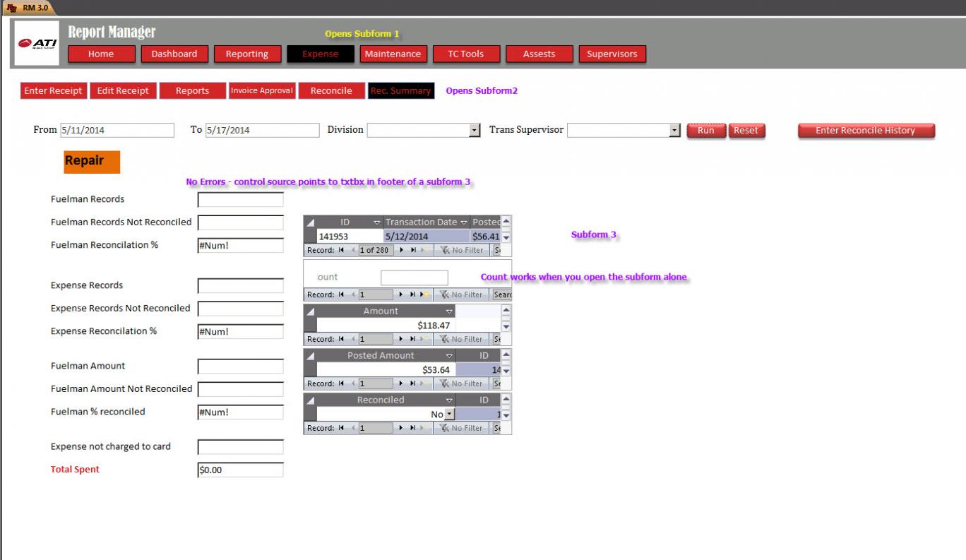The image size is (966, 560).
Task: Click the Expense Records Not Reconciled field
Action: pos(240,309)
